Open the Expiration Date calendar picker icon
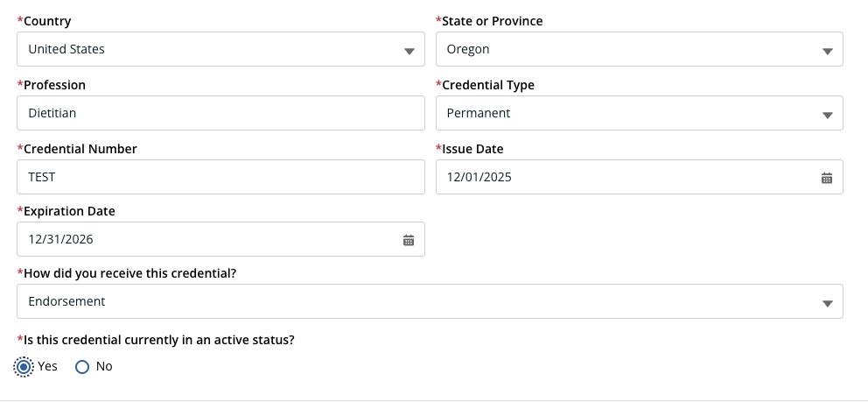This screenshot has width=868, height=402. [408, 240]
